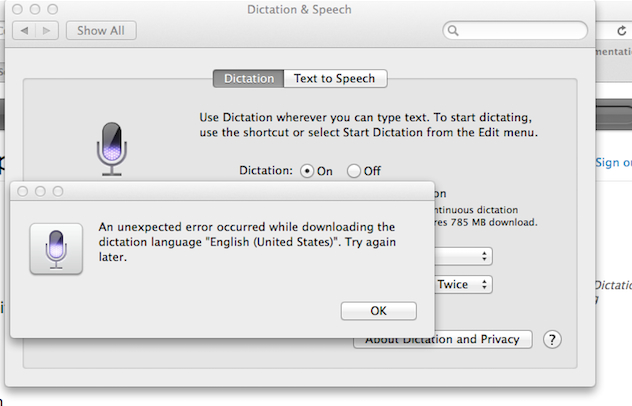Switch to the Text to Speech tab
Screen dimensions: 632x406
point(335,78)
